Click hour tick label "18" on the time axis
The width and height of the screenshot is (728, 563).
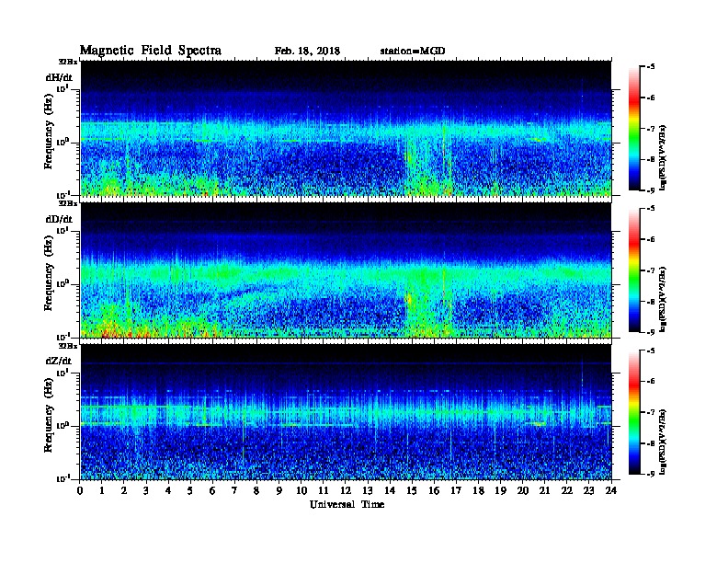[x=478, y=490]
